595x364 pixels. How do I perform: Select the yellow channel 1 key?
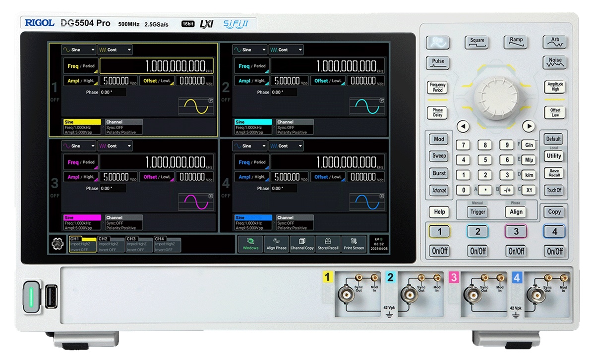[x=439, y=231]
